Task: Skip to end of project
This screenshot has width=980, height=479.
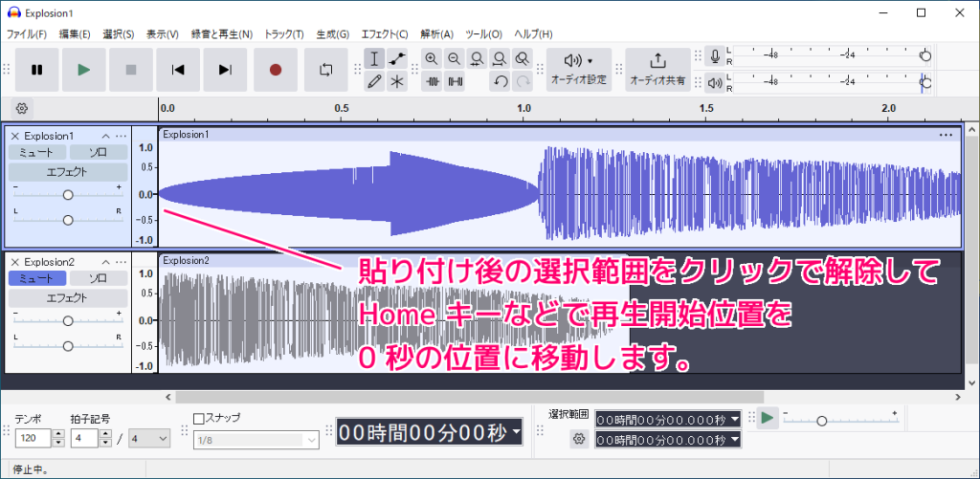Action: pos(226,70)
